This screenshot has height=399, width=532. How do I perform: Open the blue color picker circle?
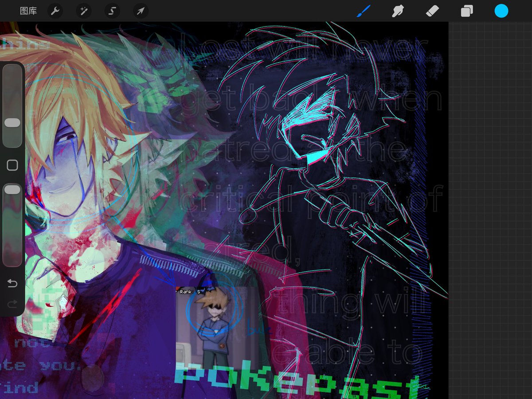pyautogui.click(x=501, y=11)
